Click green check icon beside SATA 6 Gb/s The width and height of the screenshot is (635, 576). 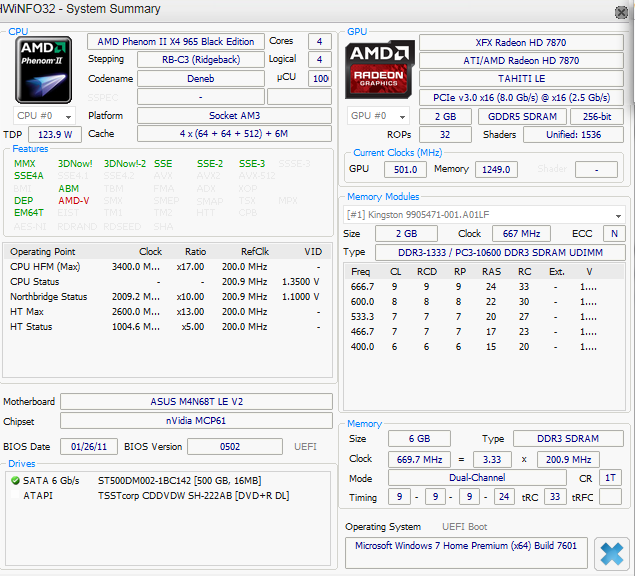click(x=15, y=480)
